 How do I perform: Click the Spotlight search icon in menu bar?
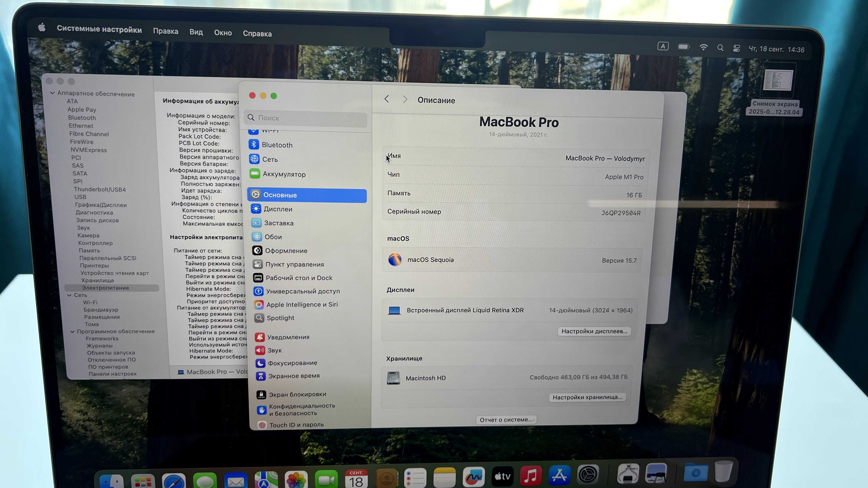720,48
